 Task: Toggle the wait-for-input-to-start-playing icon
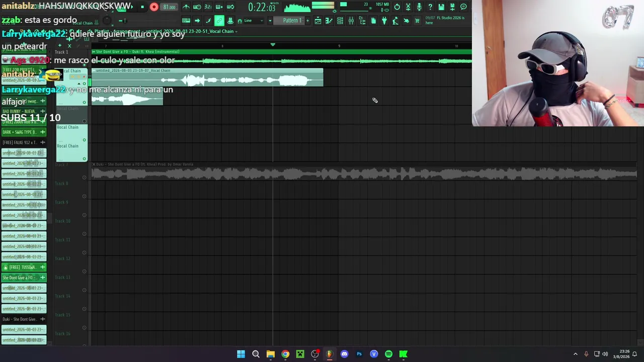(197, 7)
